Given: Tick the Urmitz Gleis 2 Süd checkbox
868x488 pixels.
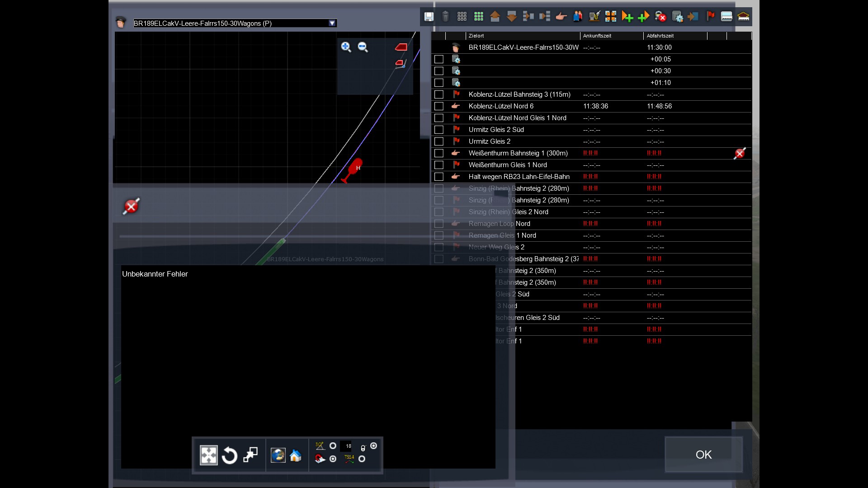Looking at the screenshot, I should click(x=439, y=130).
